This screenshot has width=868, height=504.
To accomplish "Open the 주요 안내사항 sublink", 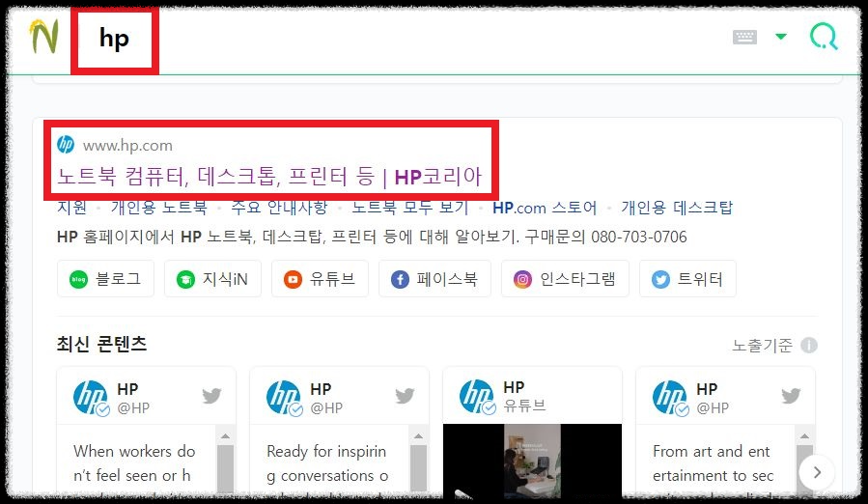I will tap(279, 208).
